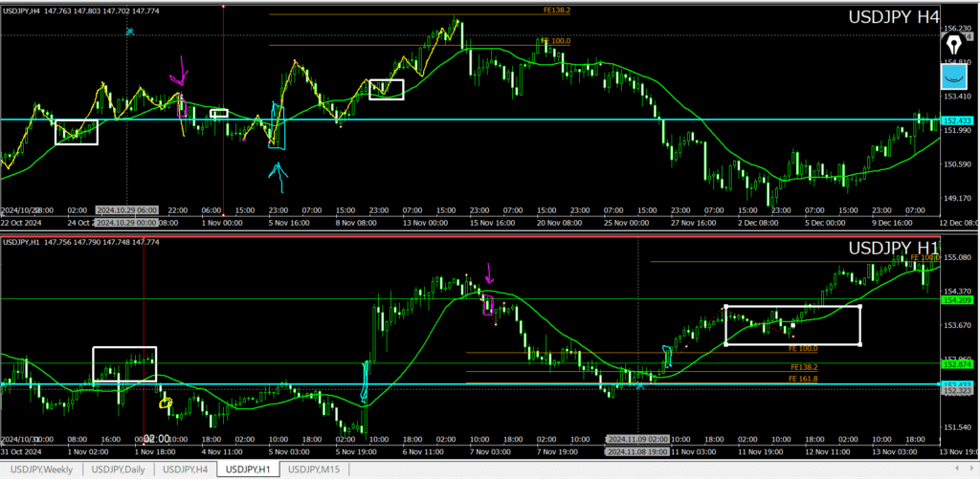Click the pen nib icon on chart
This screenshot has height=479, width=980.
[953, 43]
